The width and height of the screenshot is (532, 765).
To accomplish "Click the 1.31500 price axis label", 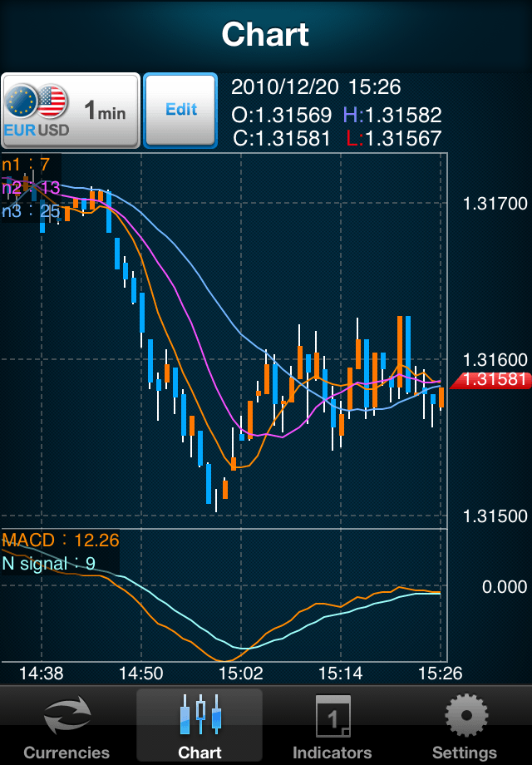I will click(x=495, y=516).
